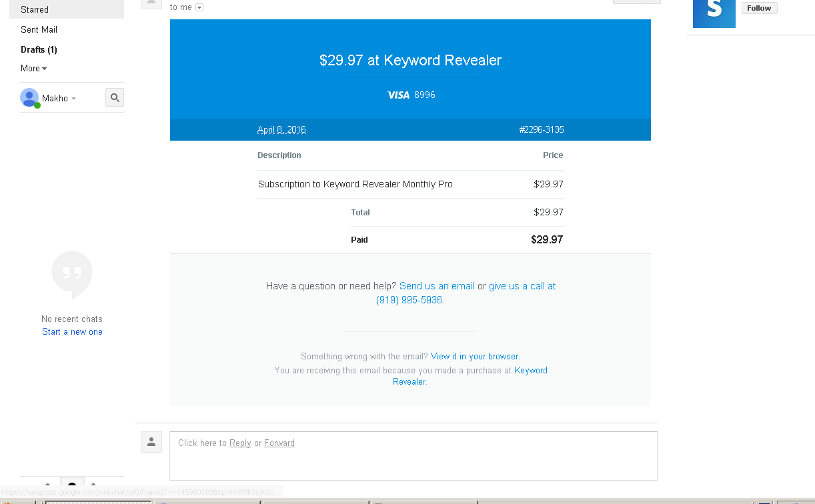Open the Makho status dropdown arrow
This screenshot has height=504, width=815.
click(x=73, y=99)
